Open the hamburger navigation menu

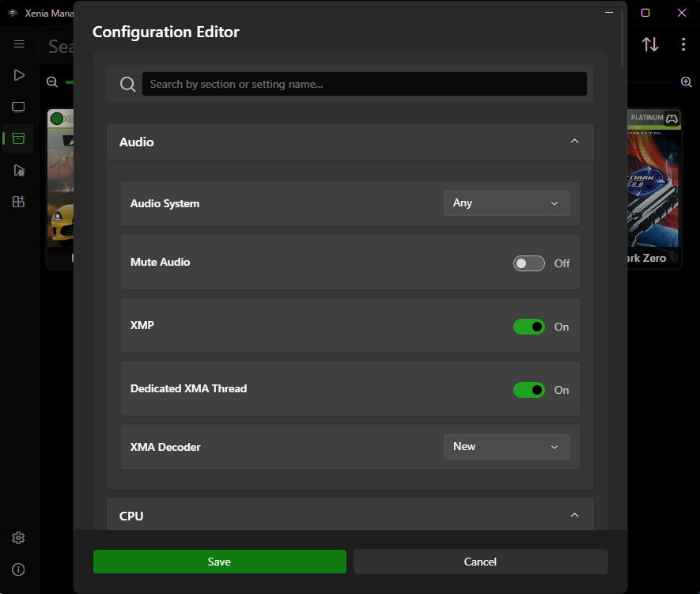click(x=19, y=44)
